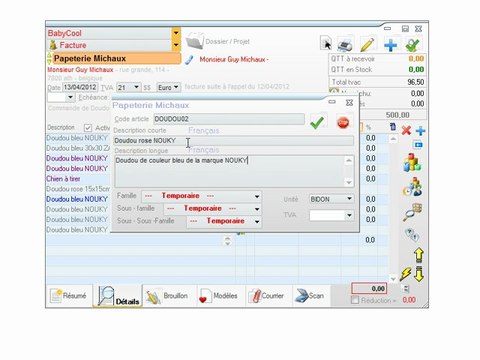Click the Papeterie Michaux customer name field
This screenshot has height=360, width=480.
(x=117, y=59)
